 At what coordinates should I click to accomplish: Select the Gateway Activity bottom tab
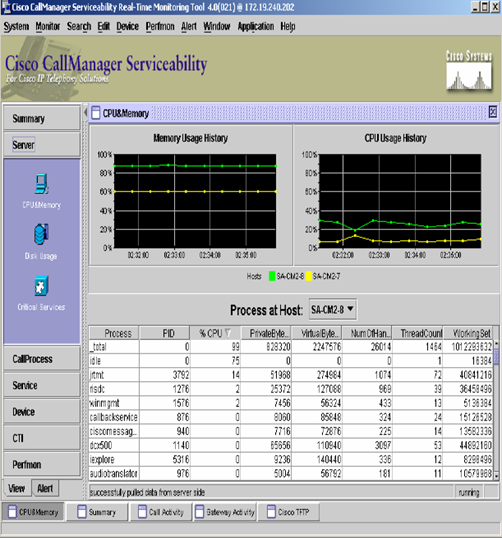[x=225, y=512]
